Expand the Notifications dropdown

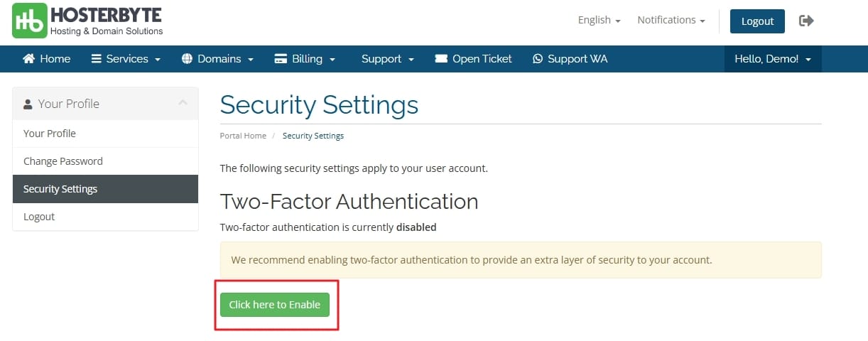pyautogui.click(x=671, y=21)
